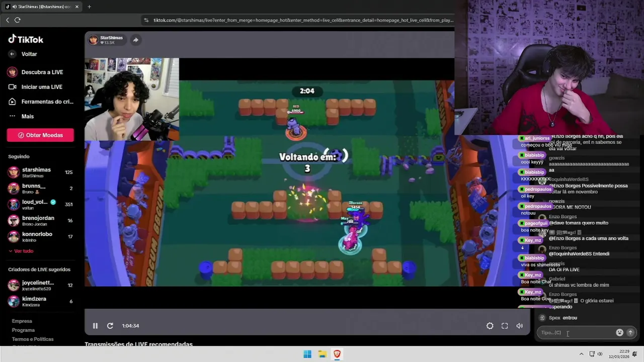Open the taskbar clock and date
644x362 pixels.
click(618, 354)
